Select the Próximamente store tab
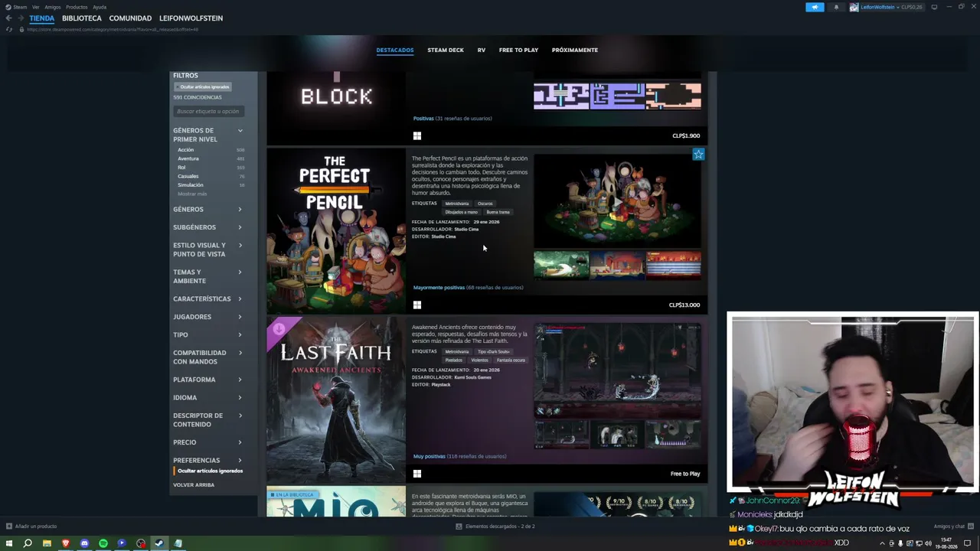 [x=575, y=51]
